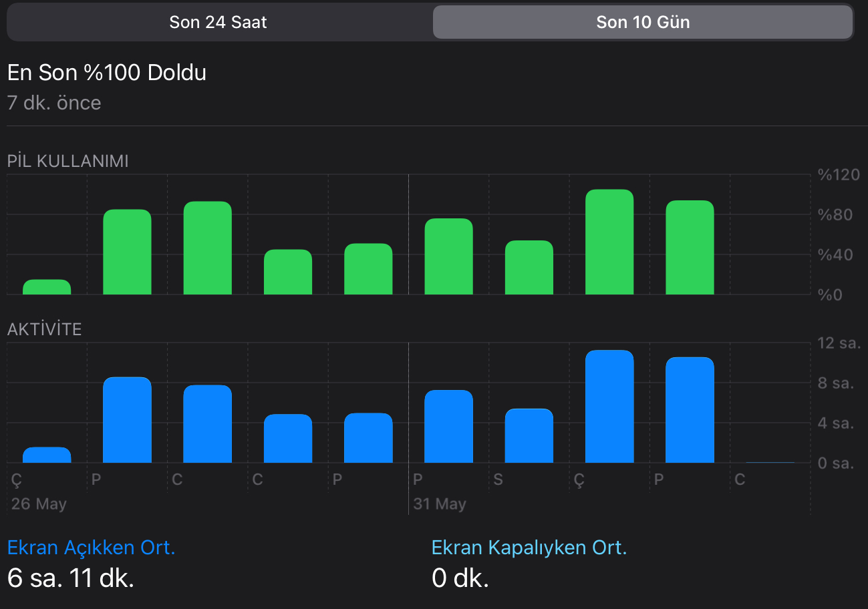Switch to the Son 24 Saat tab
Image resolution: width=868 pixels, height=609 pixels.
(218, 22)
